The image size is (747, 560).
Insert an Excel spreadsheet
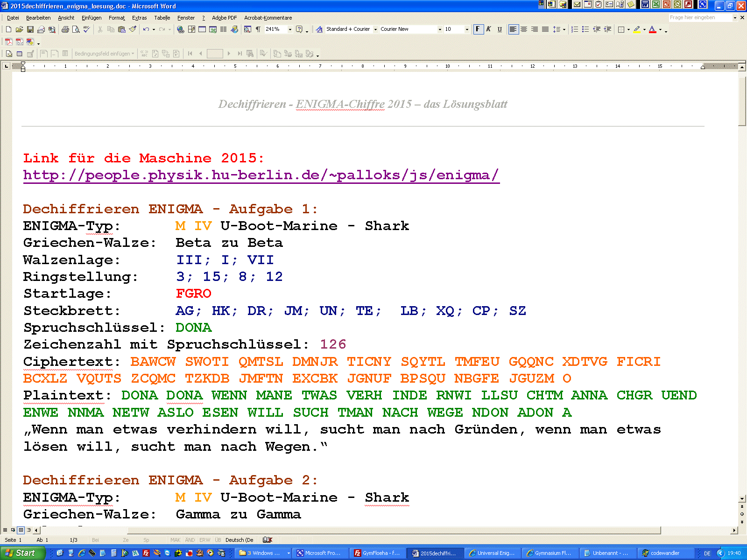tap(213, 29)
